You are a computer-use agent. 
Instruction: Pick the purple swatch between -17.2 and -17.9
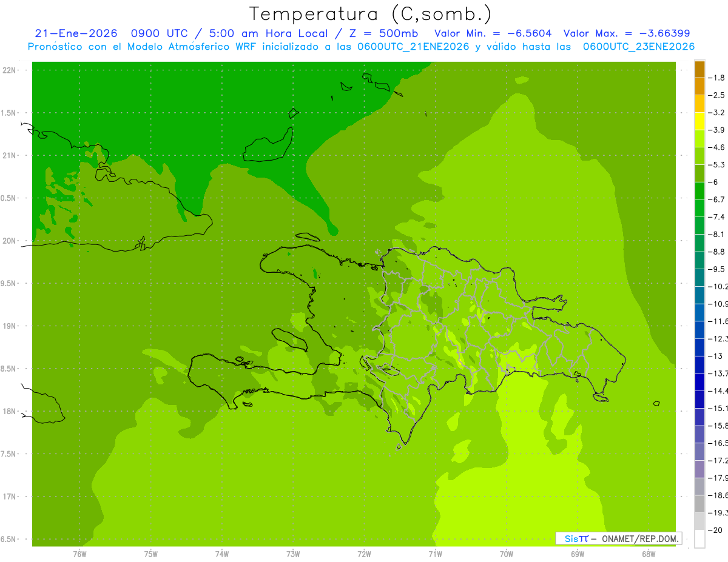click(x=699, y=469)
